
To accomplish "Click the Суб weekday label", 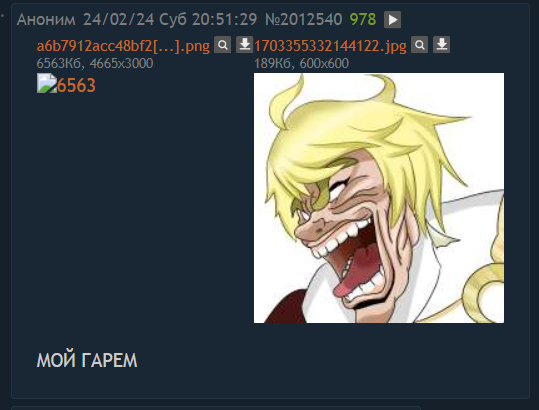I will [x=173, y=20].
